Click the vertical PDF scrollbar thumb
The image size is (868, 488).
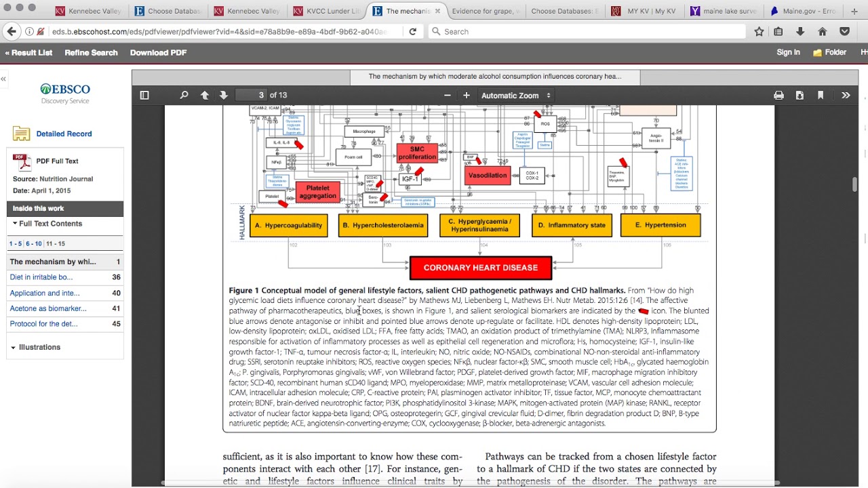tap(854, 184)
